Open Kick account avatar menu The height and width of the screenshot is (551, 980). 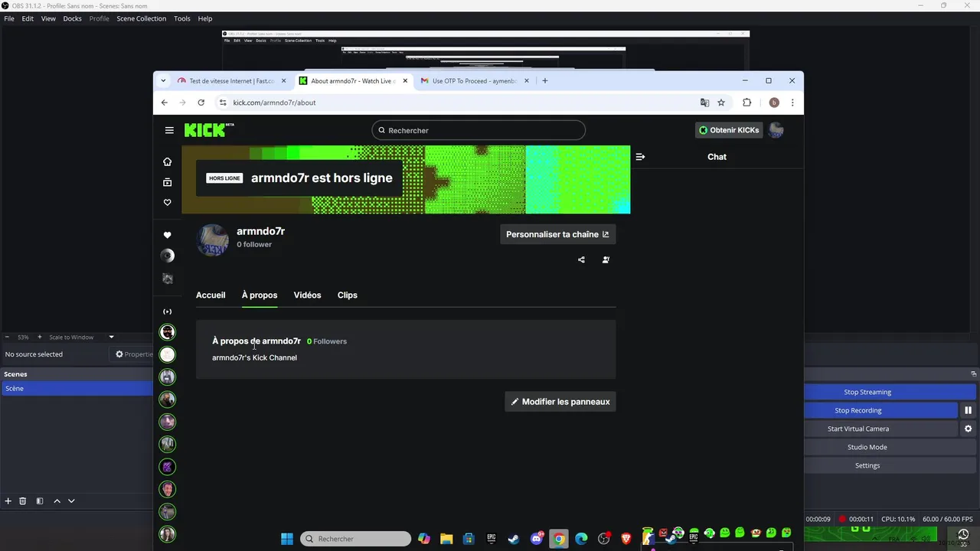click(x=776, y=130)
